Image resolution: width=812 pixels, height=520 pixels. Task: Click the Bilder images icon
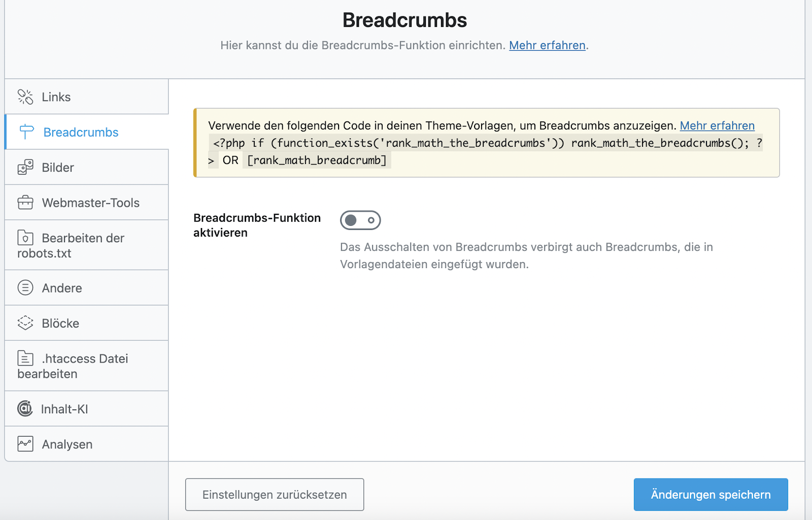pos(25,167)
